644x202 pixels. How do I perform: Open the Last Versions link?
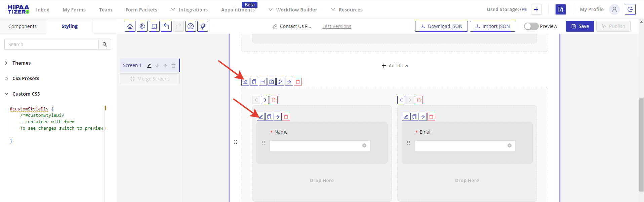pos(336,26)
